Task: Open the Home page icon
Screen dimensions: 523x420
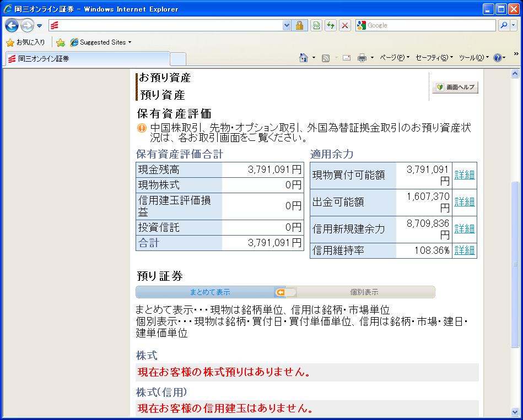Action: 303,58
